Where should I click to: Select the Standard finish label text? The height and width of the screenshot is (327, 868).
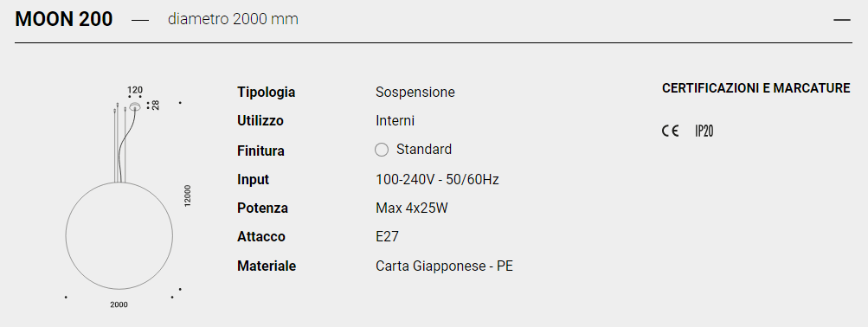point(424,150)
